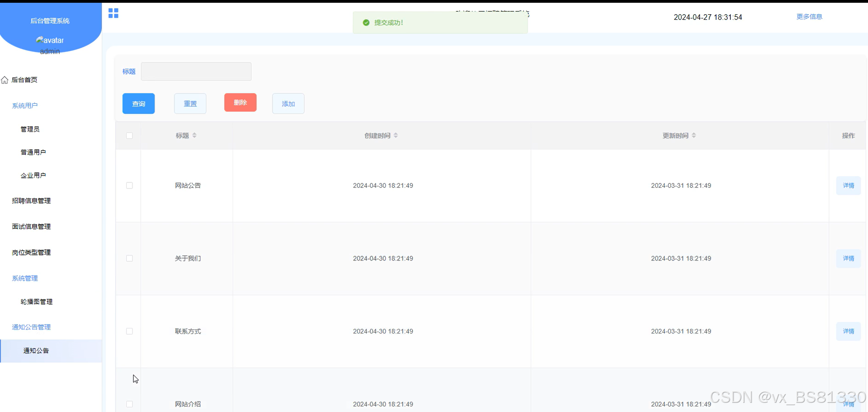This screenshot has width=868, height=412.
Task: Click the 添加 button
Action: (288, 103)
